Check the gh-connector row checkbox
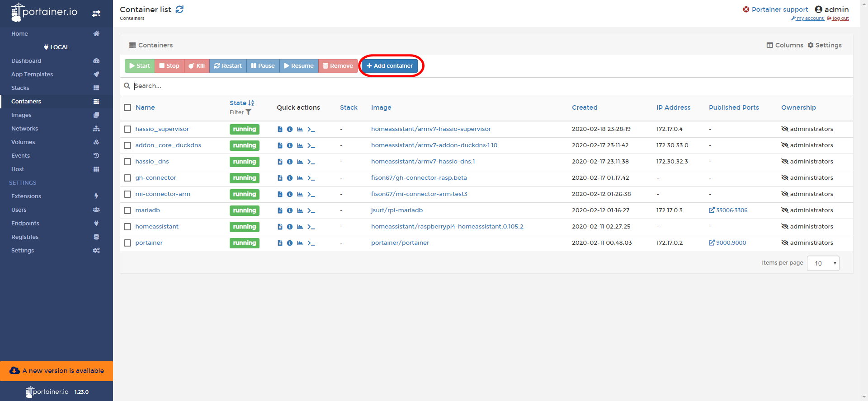Viewport: 868px width, 401px height. [127, 178]
